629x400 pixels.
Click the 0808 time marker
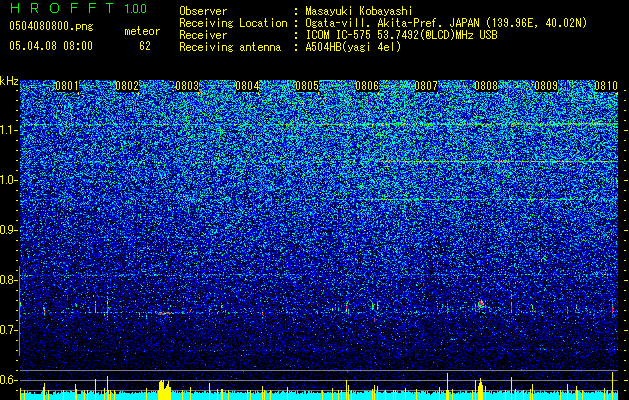[x=486, y=86]
